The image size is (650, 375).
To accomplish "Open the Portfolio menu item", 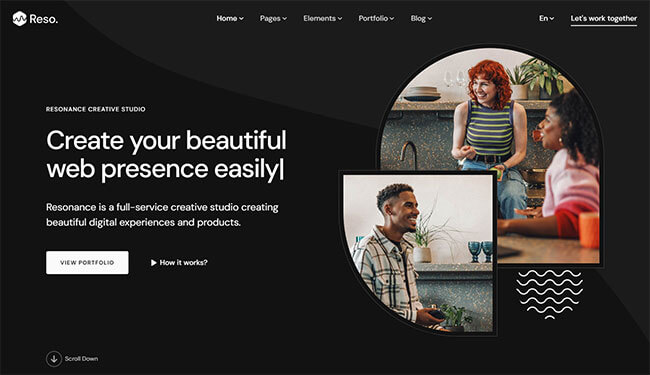I will (373, 18).
